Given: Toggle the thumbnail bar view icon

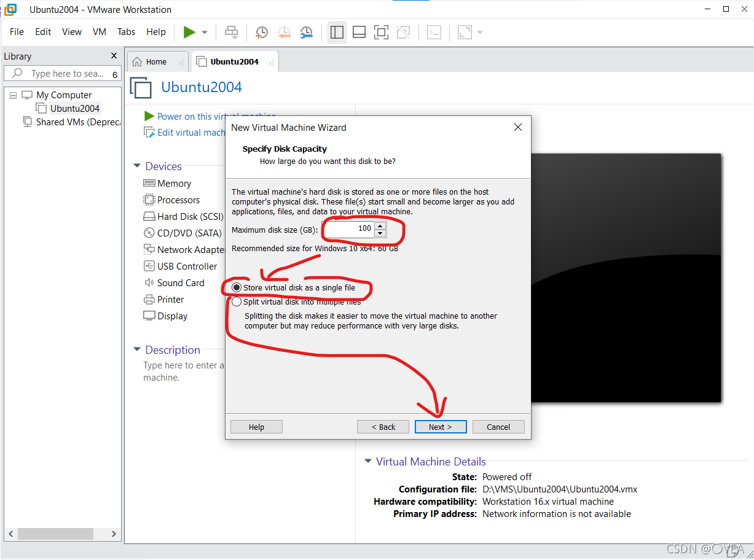Looking at the screenshot, I should [359, 32].
